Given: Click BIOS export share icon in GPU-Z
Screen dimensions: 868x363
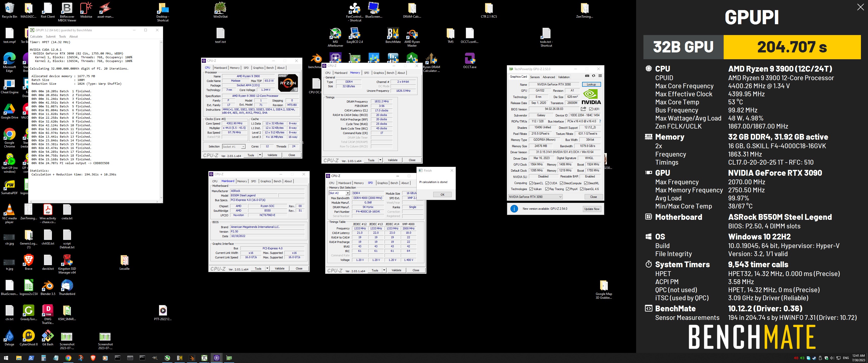Looking at the screenshot, I should 583,109.
